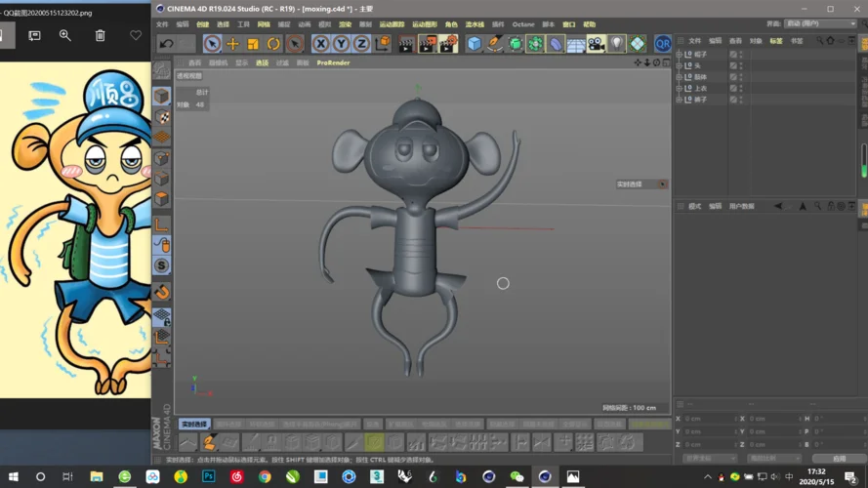Add a Light object from the toolbar
Screen dimensions: 868x488
617,44
